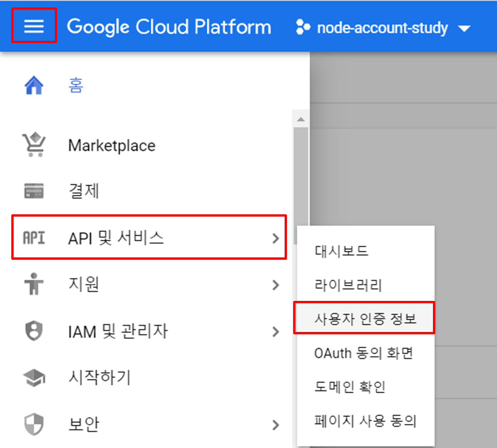Click the Google Cloud Platform title
Viewport: 497px width, 448px height.
[169, 27]
